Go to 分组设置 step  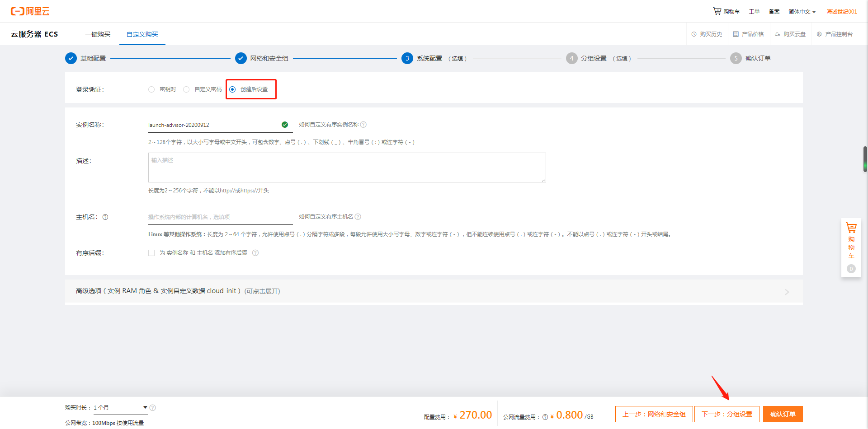(594, 59)
